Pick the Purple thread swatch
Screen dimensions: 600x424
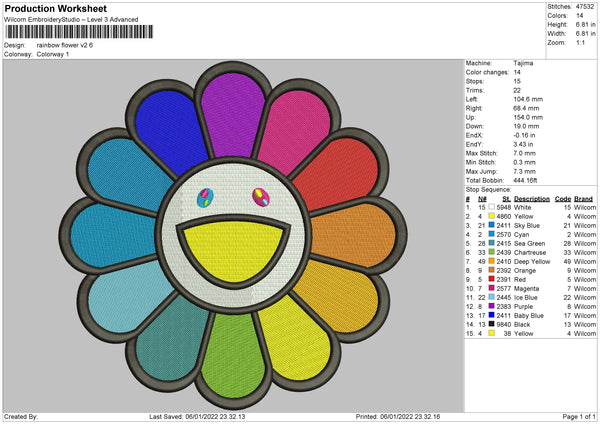coord(491,306)
